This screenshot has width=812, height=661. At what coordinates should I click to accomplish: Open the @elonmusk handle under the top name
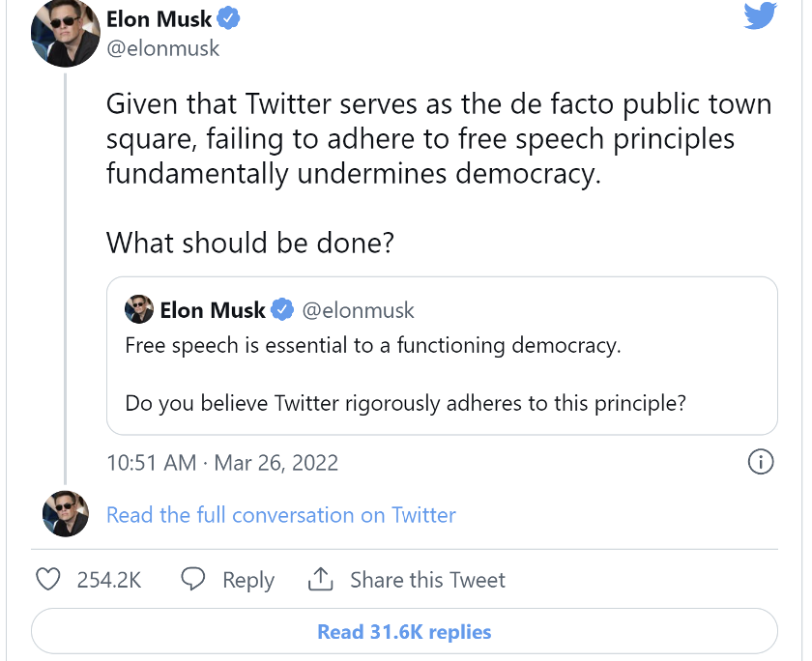point(162,48)
